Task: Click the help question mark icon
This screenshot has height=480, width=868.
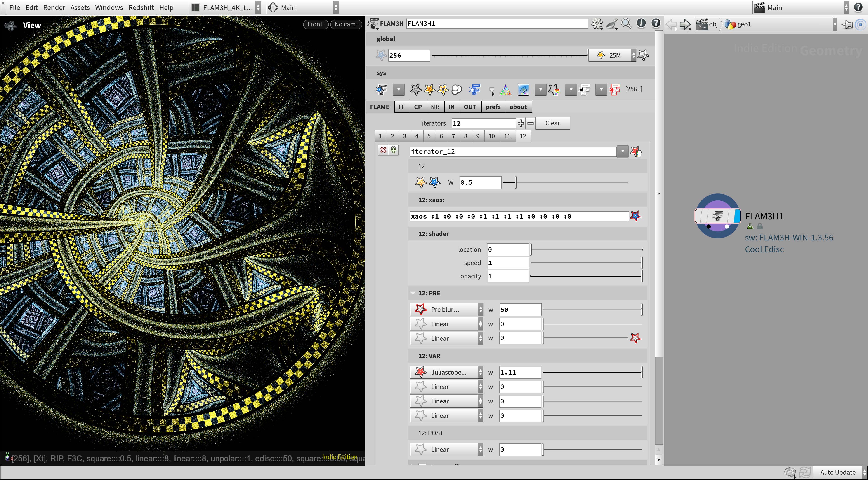Action: (656, 23)
